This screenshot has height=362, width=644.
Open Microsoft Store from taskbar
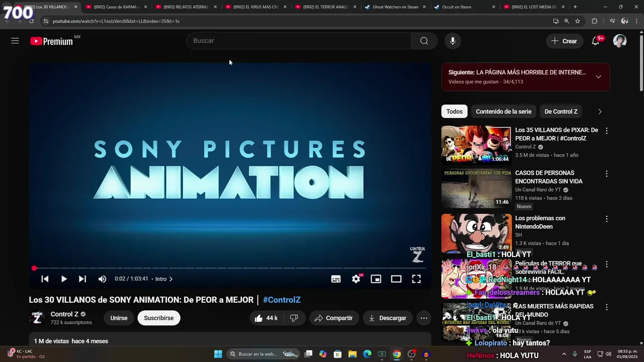[338, 354]
